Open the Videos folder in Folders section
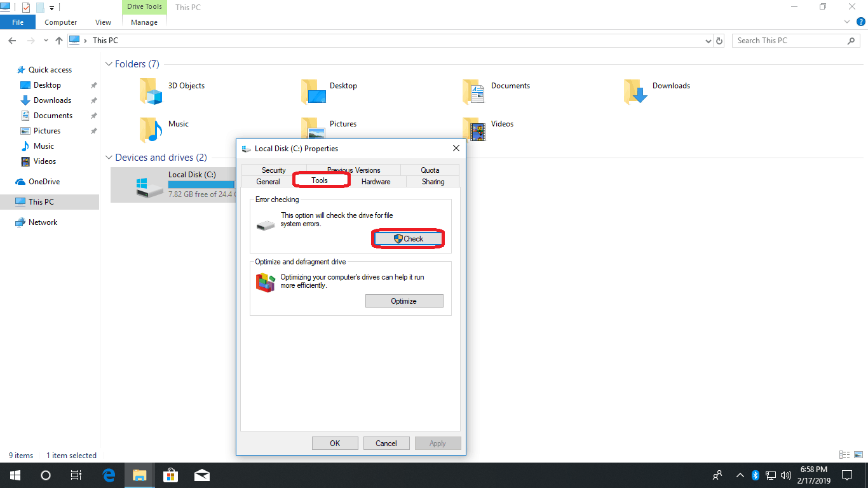The width and height of the screenshot is (868, 488). (x=475, y=130)
